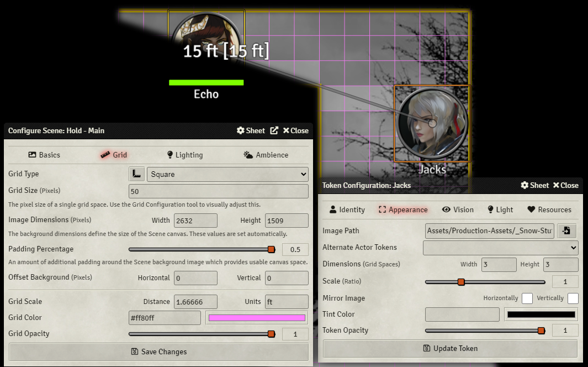Click the Grid Size pixels field
Screen dimensions: 588x367
click(218, 191)
